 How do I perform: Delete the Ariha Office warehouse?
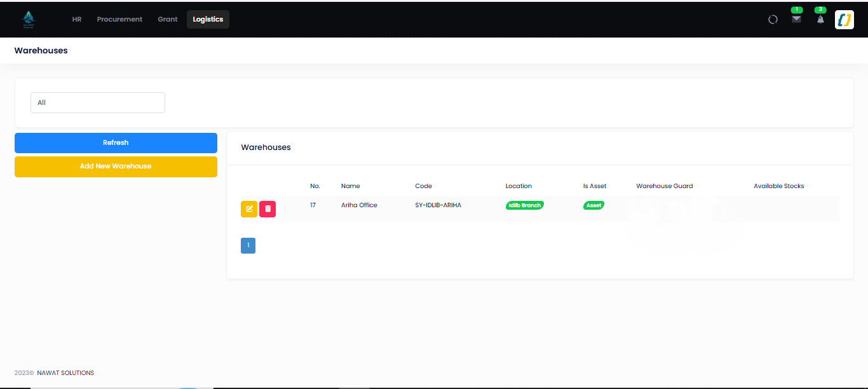coord(268,208)
